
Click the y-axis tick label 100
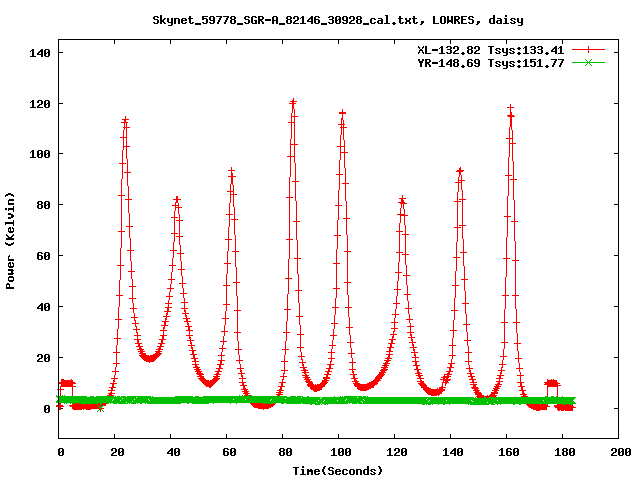[40, 154]
